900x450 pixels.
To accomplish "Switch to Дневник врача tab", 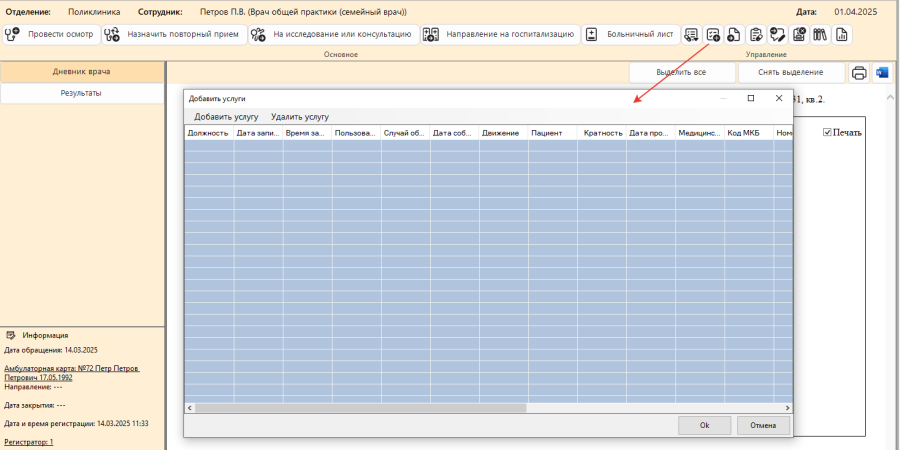I will [x=82, y=72].
